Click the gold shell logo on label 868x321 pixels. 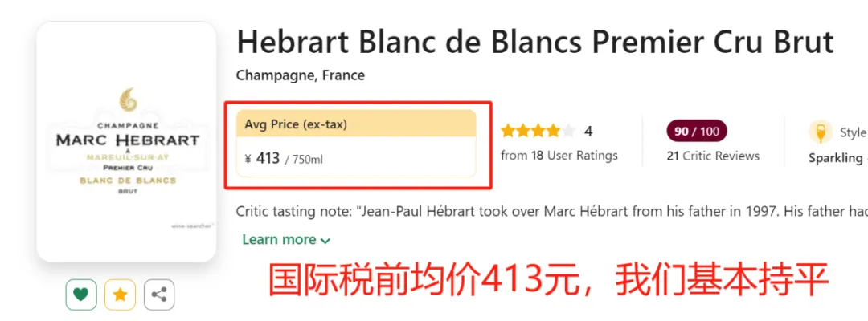pyautogui.click(x=127, y=100)
